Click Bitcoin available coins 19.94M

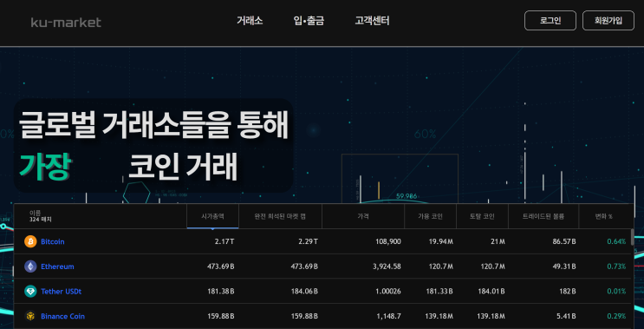[x=440, y=242]
